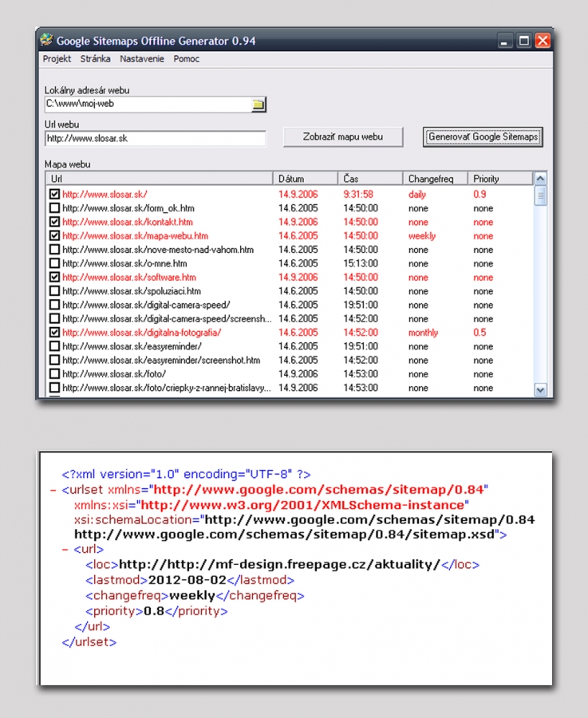The image size is (588, 718).
Task: Check the spoluziaci.htm row checkbox
Action: [x=54, y=291]
